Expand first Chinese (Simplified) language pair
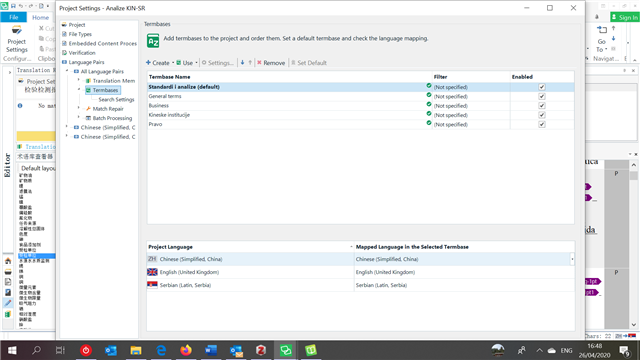Image resolution: width=640 pixels, height=360 pixels. 67,127
